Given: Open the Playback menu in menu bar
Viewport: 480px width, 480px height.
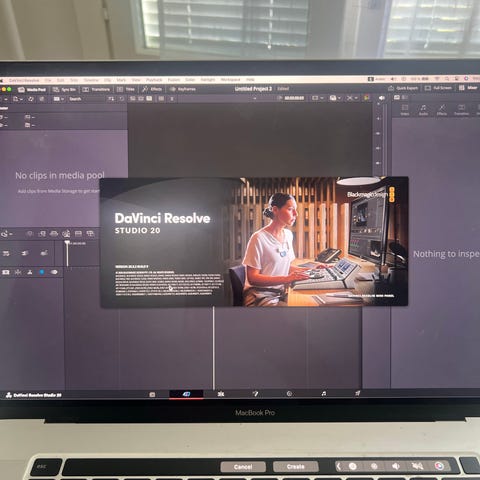Looking at the screenshot, I should click(x=154, y=80).
